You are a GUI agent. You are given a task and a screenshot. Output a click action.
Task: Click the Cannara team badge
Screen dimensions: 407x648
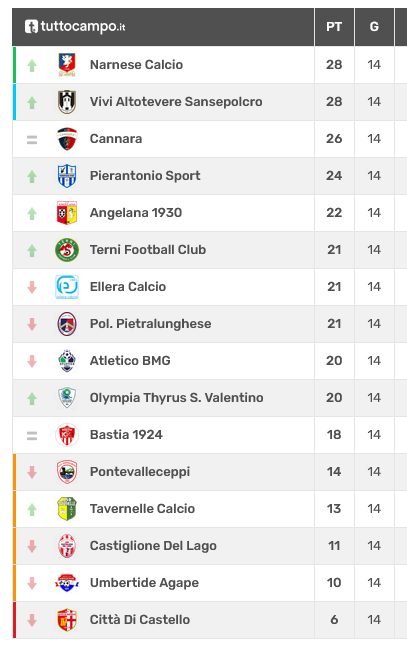pyautogui.click(x=67, y=139)
